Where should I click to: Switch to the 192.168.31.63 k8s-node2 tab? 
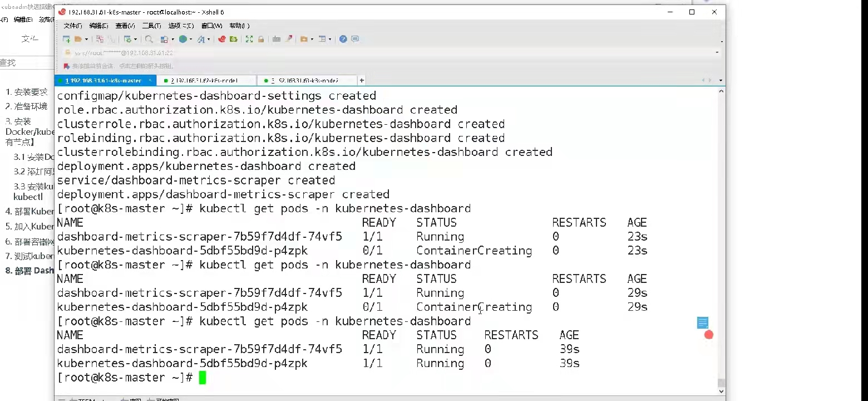[308, 81]
